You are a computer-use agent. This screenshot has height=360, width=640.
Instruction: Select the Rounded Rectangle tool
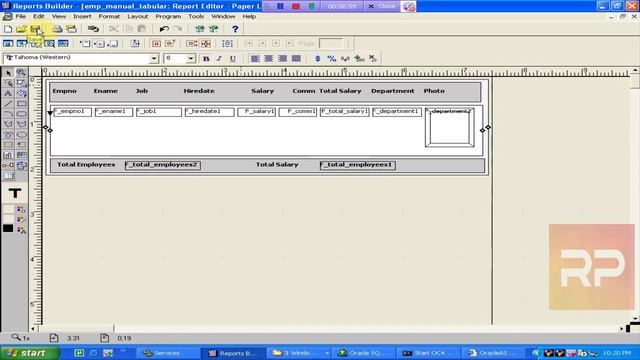click(21, 114)
